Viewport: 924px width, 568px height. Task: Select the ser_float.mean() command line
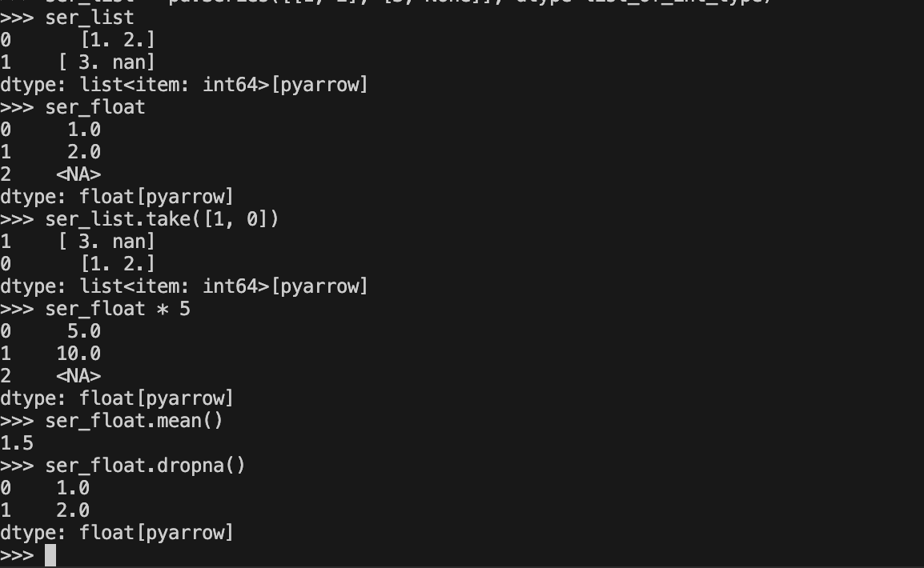[111, 421]
